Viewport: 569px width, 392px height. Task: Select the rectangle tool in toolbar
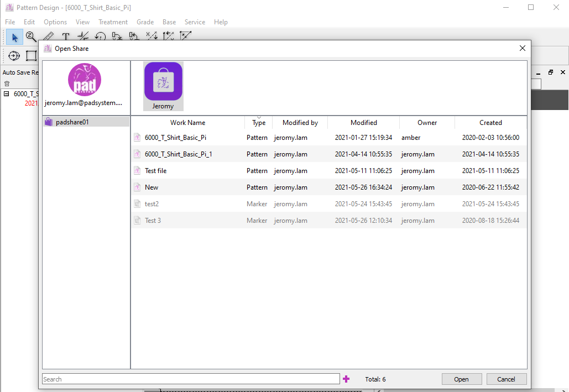click(31, 55)
